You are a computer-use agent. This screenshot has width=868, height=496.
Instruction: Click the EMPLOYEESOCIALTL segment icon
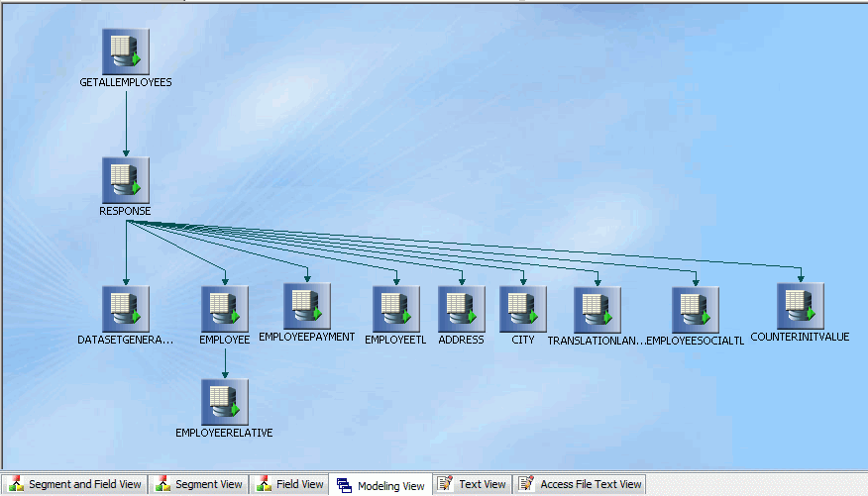click(695, 309)
